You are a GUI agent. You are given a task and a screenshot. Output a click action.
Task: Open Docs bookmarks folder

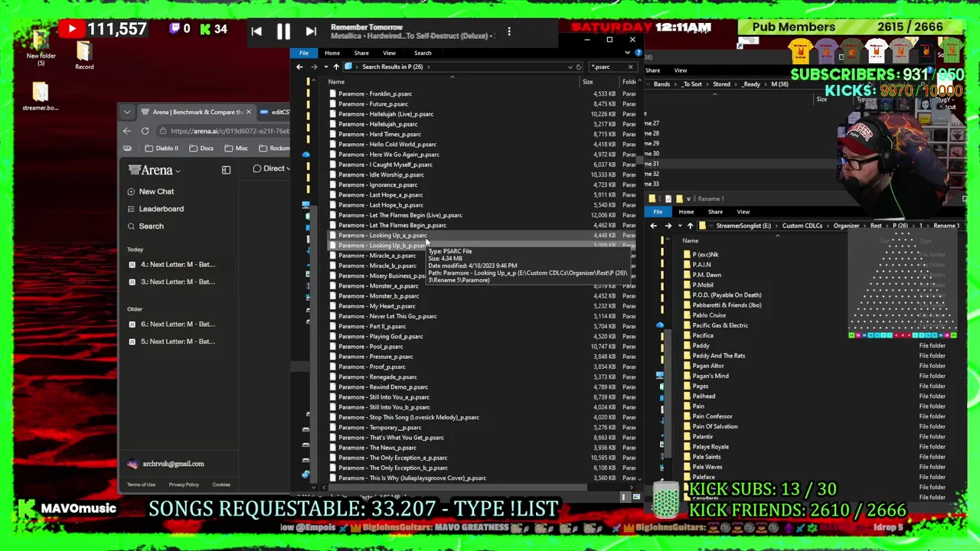pos(201,148)
